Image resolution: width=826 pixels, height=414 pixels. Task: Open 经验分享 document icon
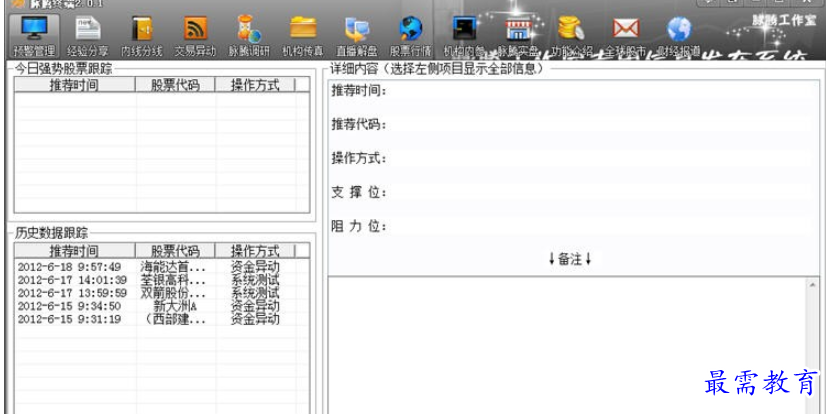87,28
